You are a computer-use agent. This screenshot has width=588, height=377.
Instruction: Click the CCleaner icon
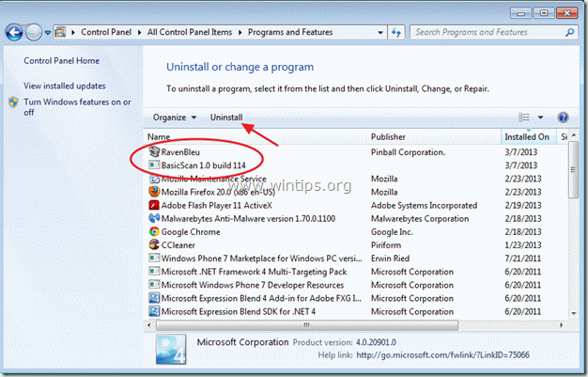(154, 244)
